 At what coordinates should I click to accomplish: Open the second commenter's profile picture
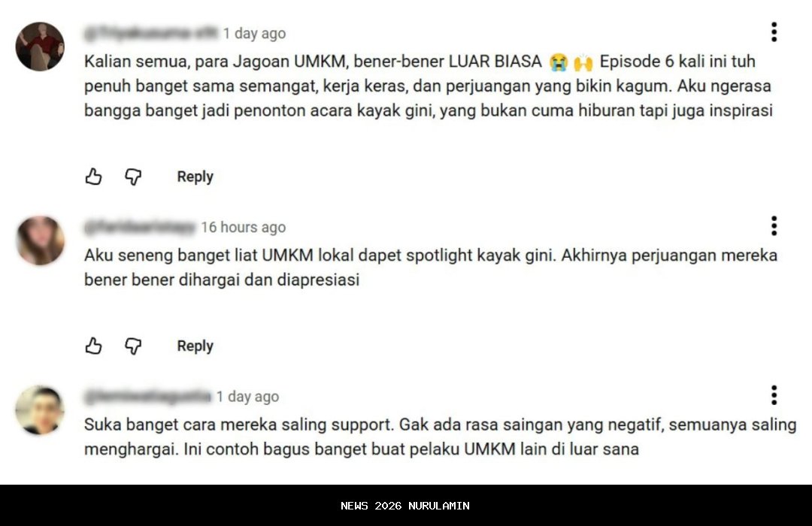point(40,240)
